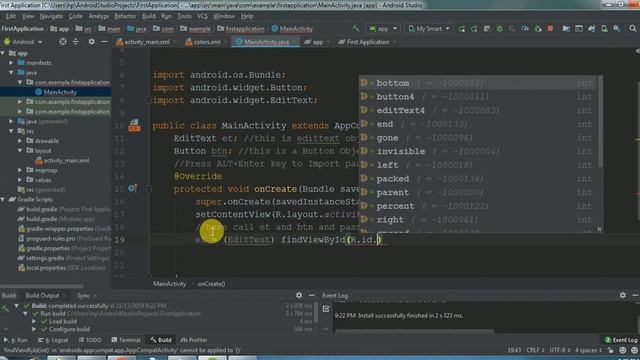The image size is (640, 360).
Task: Hide the Project panel with minimize dash
Action: tap(104, 42)
